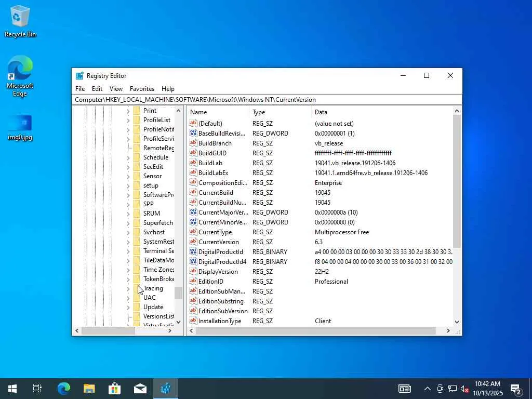
Task: Sort values by Data column header
Action: point(382,112)
